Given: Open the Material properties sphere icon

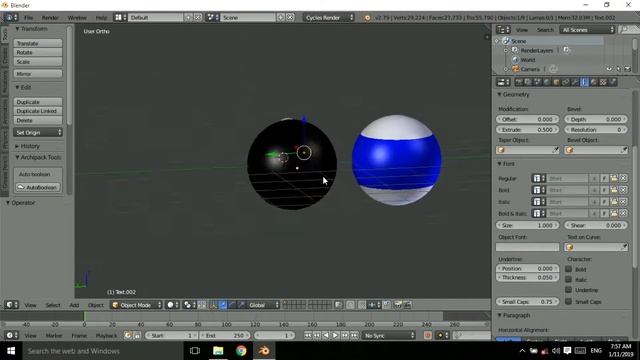Looking at the screenshot, I should tap(594, 82).
